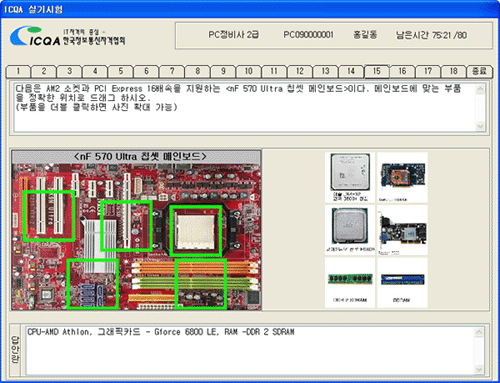The width and height of the screenshot is (500, 383).
Task: Pick the black graphics card with bracket
Action: pyautogui.click(x=402, y=230)
